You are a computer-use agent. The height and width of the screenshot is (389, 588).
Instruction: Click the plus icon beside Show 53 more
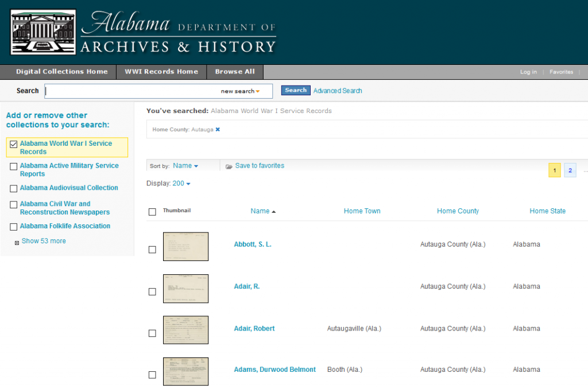coord(17,243)
